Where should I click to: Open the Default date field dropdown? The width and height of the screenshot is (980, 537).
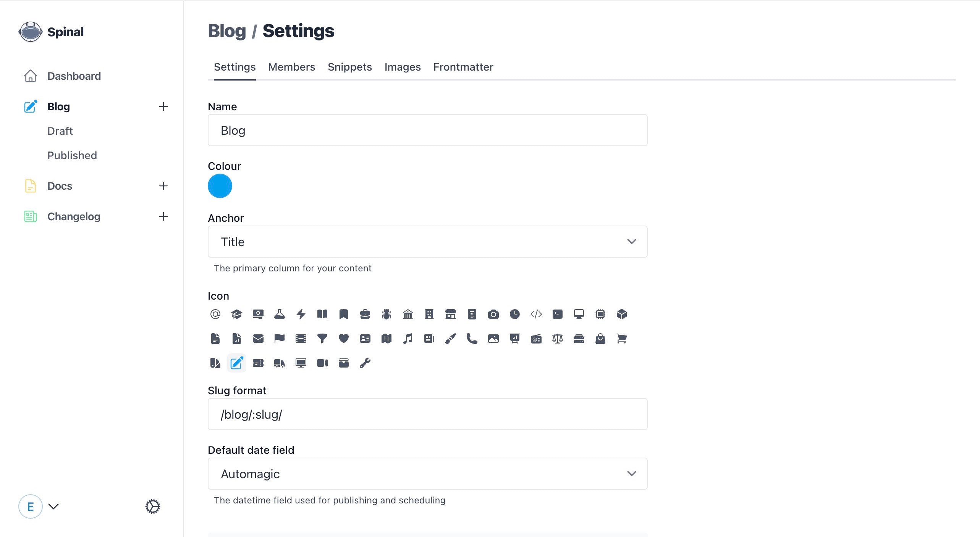point(427,474)
